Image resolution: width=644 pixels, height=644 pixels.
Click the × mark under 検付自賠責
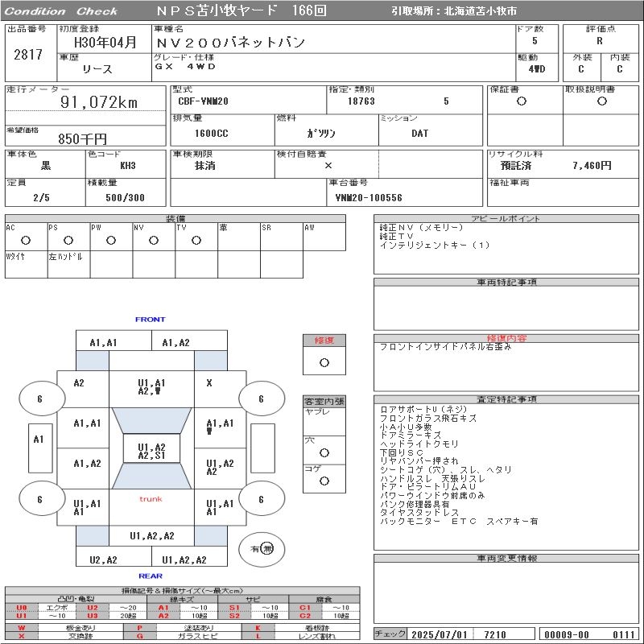[x=328, y=166]
